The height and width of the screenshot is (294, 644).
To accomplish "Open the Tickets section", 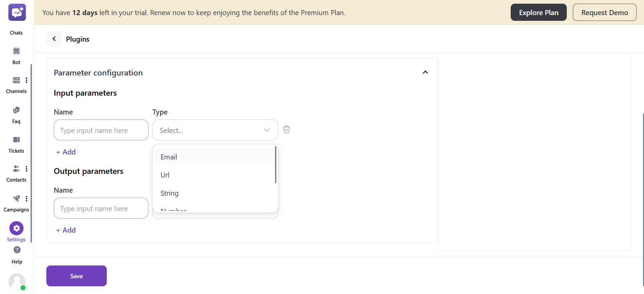I will 16,144.
